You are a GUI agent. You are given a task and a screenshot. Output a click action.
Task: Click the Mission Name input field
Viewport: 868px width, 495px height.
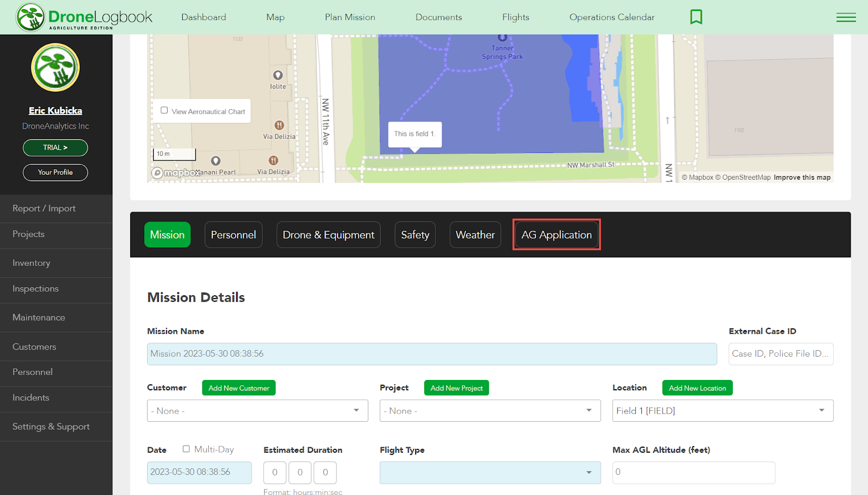[x=432, y=354]
